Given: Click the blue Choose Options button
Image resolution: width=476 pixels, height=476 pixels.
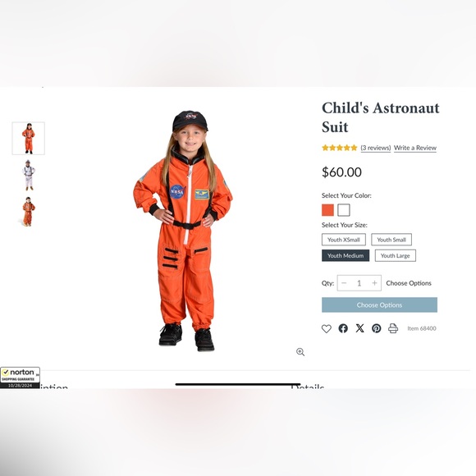Looking at the screenshot, I should tap(379, 304).
